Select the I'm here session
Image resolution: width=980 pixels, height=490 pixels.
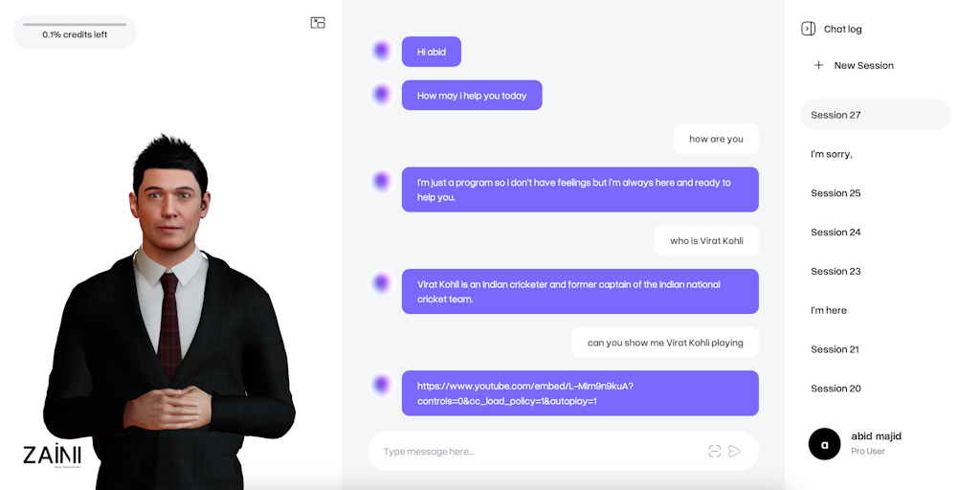click(875, 310)
